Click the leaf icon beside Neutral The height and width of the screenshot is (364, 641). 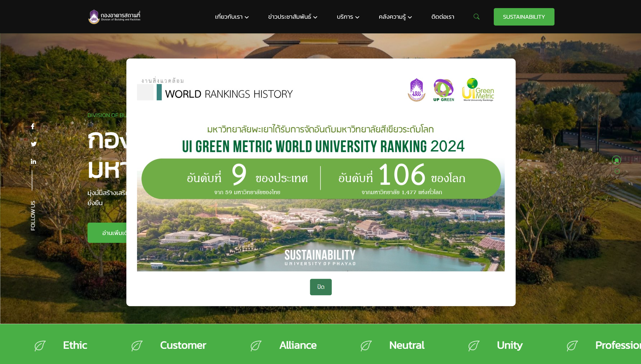coord(366,346)
